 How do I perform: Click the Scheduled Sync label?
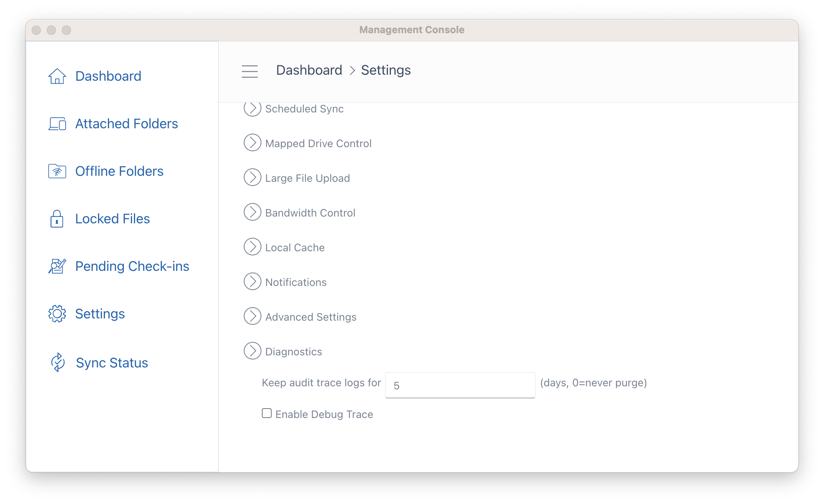click(x=304, y=109)
